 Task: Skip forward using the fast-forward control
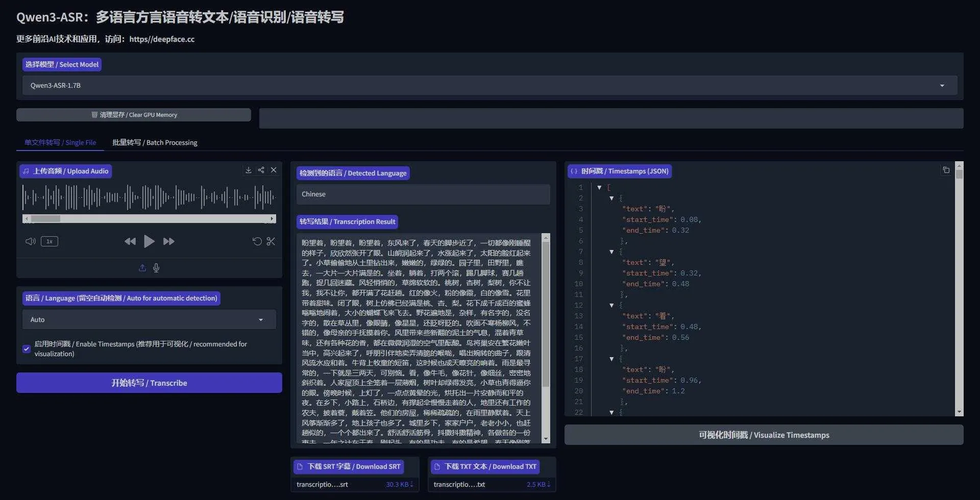pyautogui.click(x=168, y=241)
